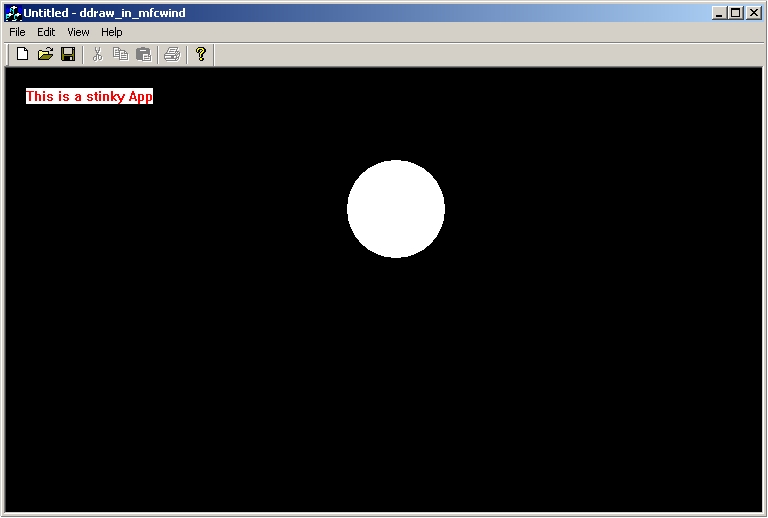Screen dimensions: 768x518
Task: Click the About question mark icon
Action: pyautogui.click(x=201, y=54)
